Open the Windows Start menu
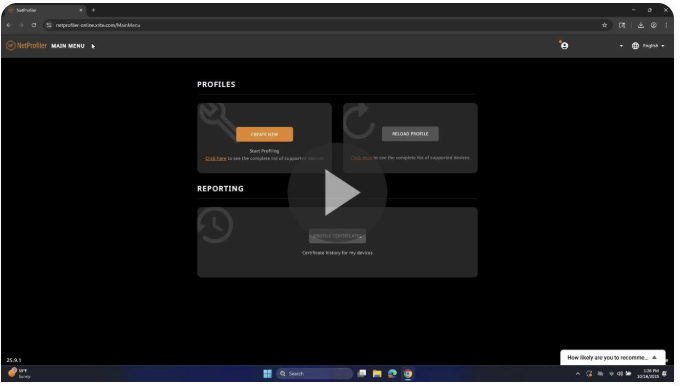This screenshot has width=680, height=386. click(268, 373)
